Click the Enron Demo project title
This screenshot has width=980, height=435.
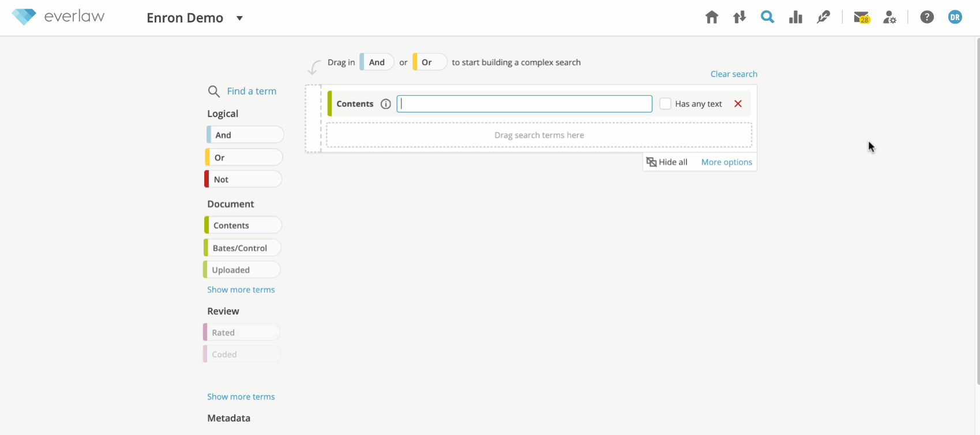tap(185, 18)
